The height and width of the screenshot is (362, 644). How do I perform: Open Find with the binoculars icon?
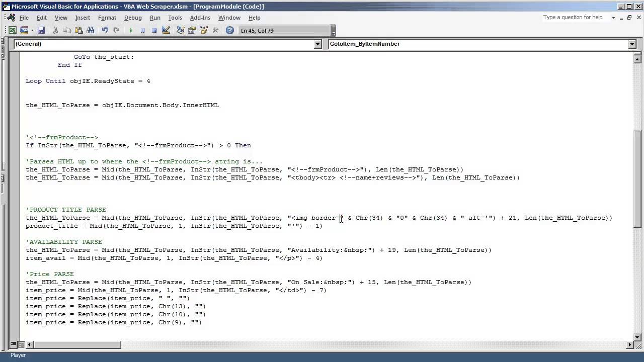pos(91,30)
